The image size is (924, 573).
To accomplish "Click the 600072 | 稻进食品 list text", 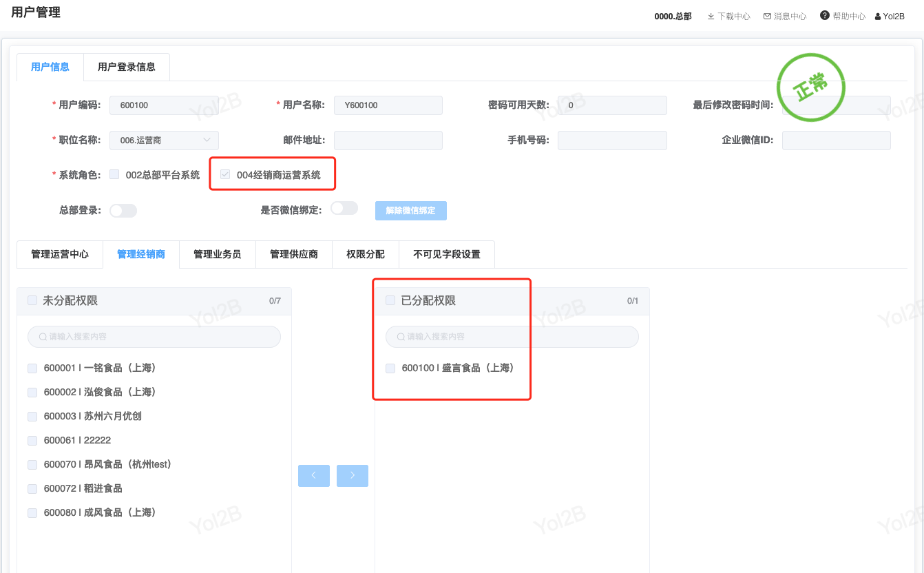I will 83,489.
